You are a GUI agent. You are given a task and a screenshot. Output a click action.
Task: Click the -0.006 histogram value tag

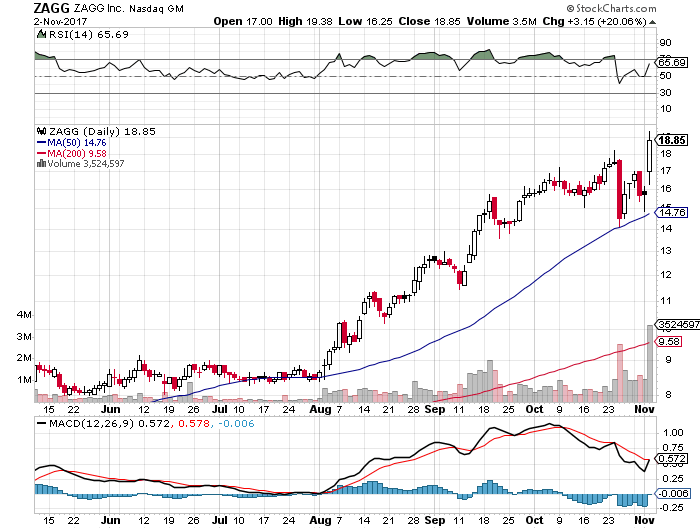[673, 493]
